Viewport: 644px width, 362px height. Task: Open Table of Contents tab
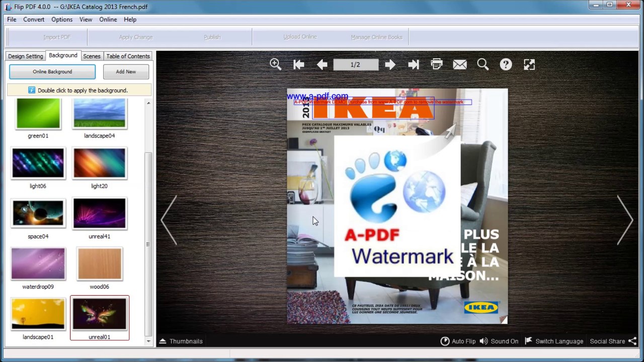coord(128,56)
